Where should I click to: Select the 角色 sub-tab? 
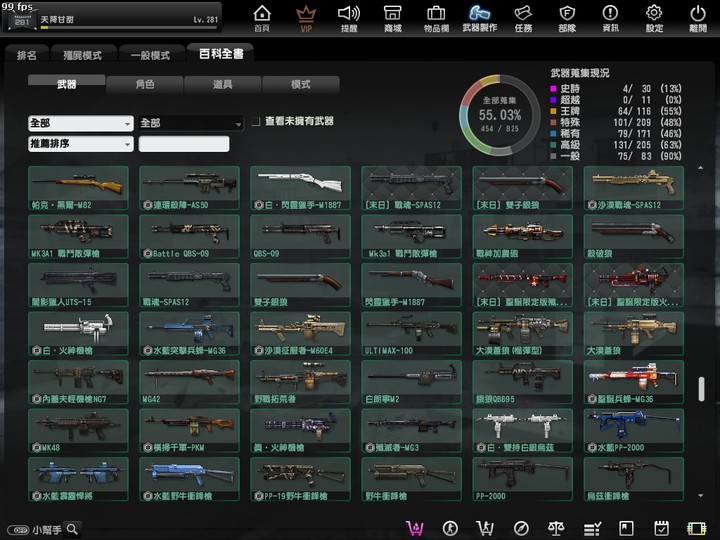click(x=145, y=84)
